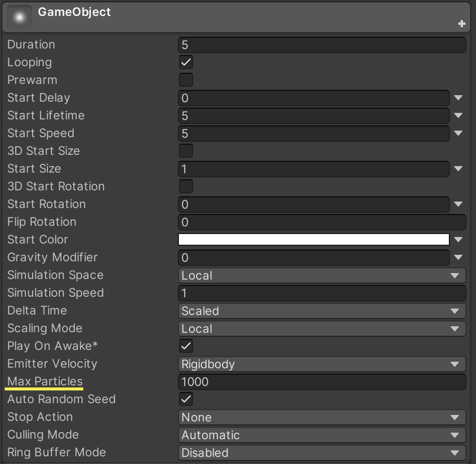Open Gravity Modifier options arrow

coord(459,257)
